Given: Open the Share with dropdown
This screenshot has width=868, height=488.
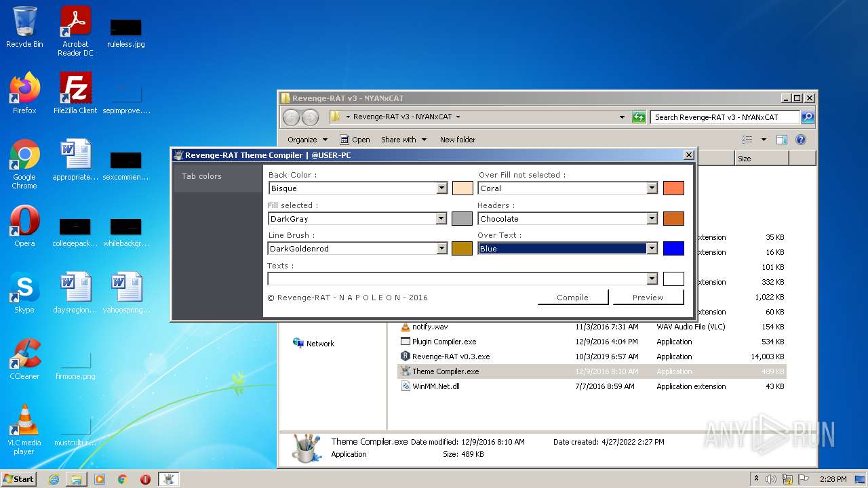Looking at the screenshot, I should point(404,140).
